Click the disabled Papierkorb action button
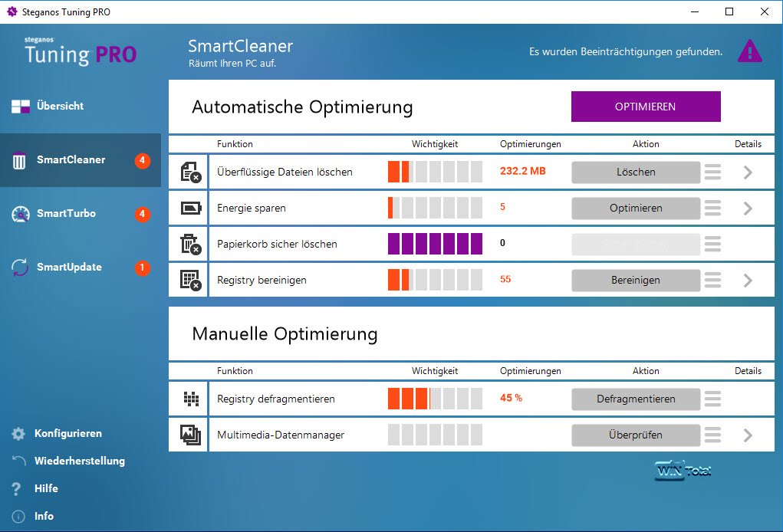The image size is (783, 532). [x=636, y=244]
